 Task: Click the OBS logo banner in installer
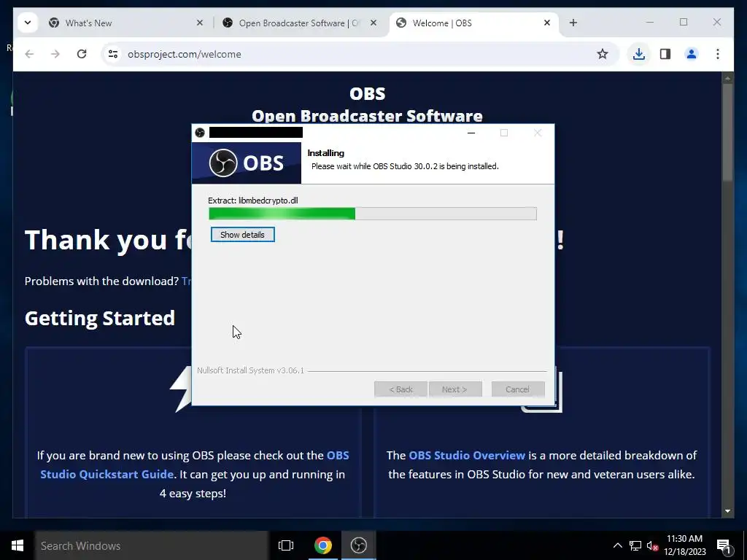(247, 163)
